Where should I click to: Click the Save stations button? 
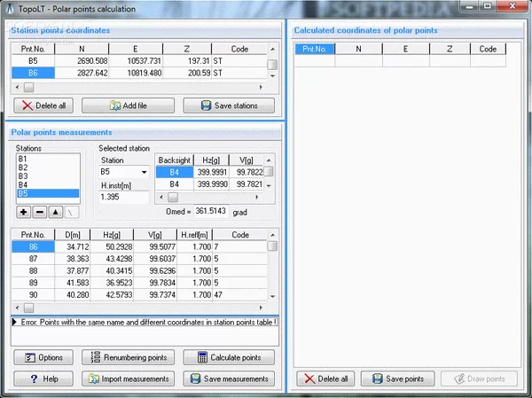(229, 105)
